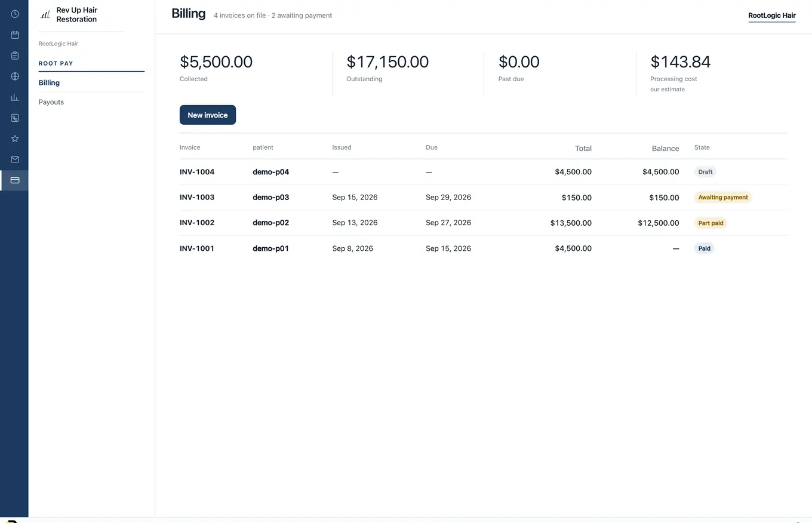Click the globe icon in the sidebar
This screenshot has height=523, width=812.
point(15,76)
